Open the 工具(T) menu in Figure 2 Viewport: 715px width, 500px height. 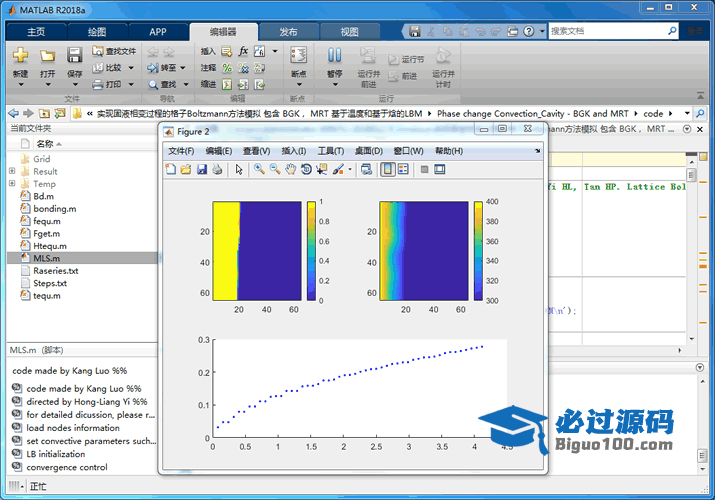331,151
